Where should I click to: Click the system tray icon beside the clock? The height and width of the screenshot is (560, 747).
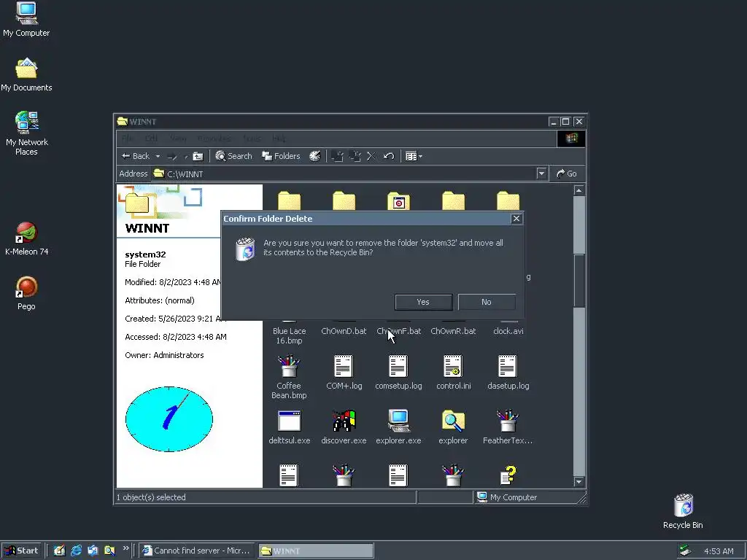point(685,551)
